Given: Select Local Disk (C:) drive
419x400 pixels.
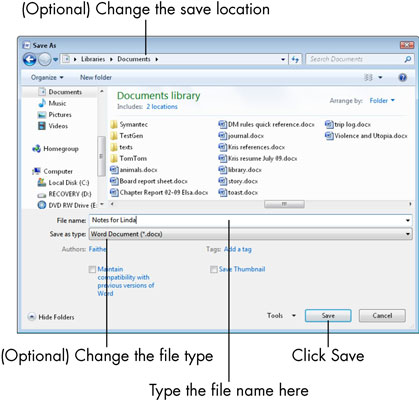Looking at the screenshot, I should tap(63, 183).
